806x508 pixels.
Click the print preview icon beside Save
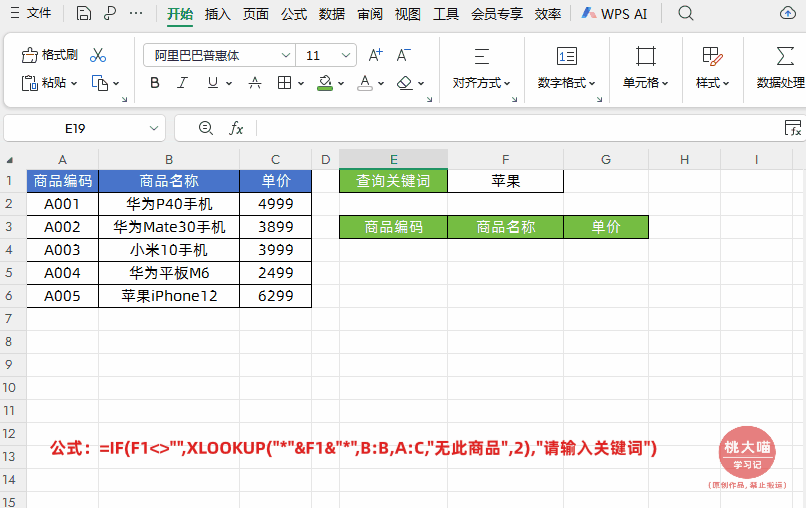pos(109,13)
